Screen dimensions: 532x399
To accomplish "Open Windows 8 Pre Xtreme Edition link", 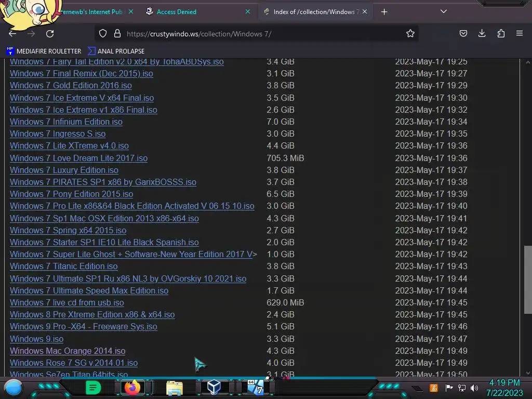I will (x=92, y=314).
